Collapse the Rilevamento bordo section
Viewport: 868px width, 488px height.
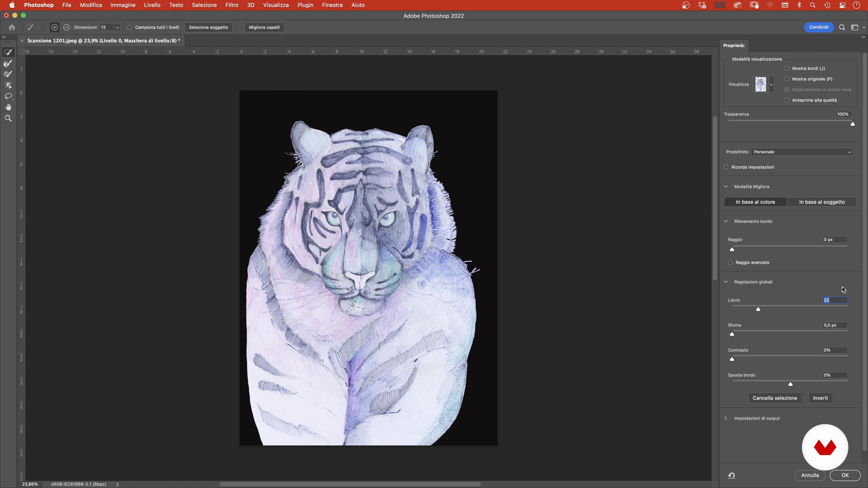726,221
